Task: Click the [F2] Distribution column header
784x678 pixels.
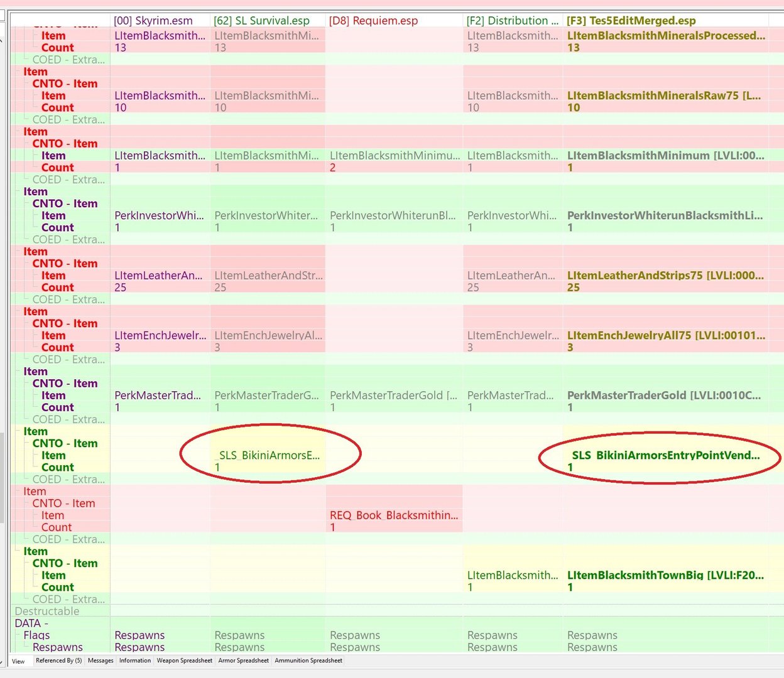Action: coord(513,21)
